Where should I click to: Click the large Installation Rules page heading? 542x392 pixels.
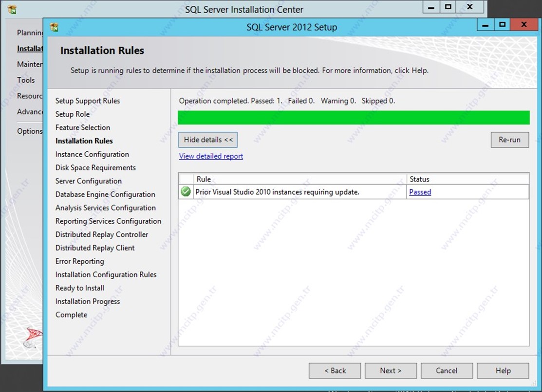(102, 51)
